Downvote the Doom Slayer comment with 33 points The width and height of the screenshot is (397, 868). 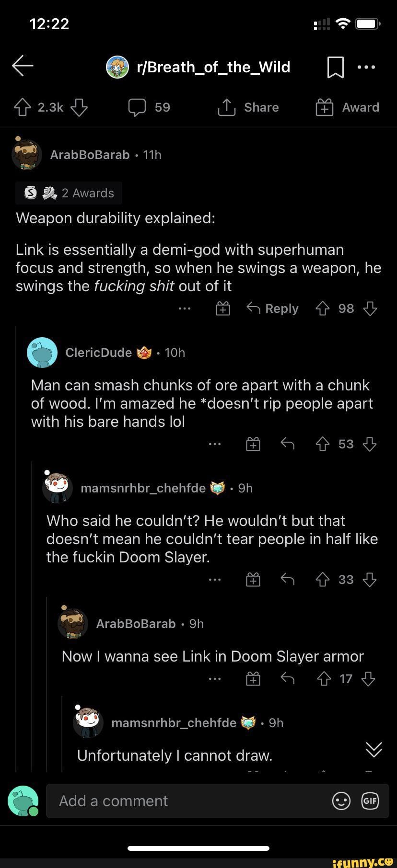tap(370, 580)
